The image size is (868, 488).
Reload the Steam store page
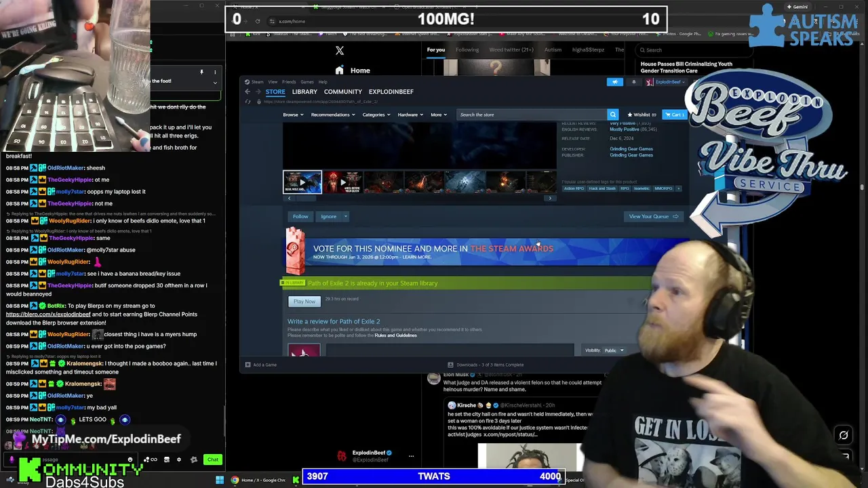248,102
